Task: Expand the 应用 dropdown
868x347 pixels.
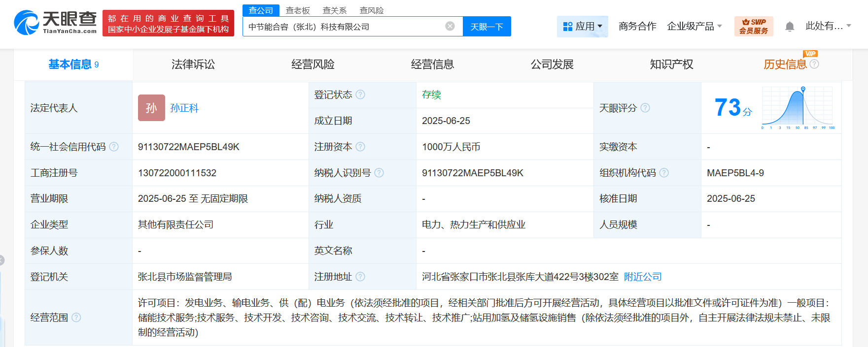Action: click(x=583, y=26)
